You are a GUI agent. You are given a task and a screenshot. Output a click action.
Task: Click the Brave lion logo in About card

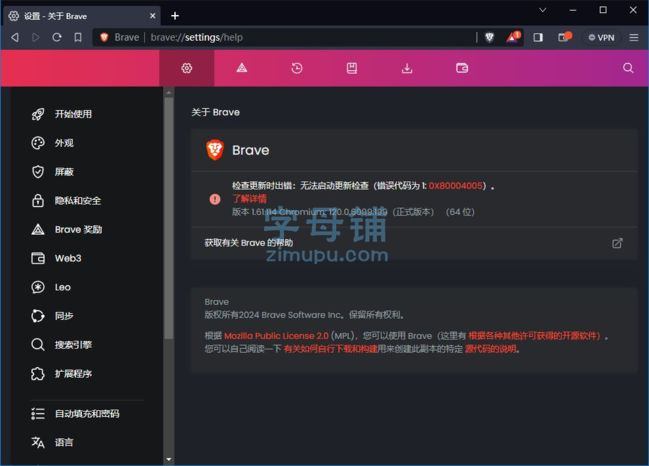(215, 150)
